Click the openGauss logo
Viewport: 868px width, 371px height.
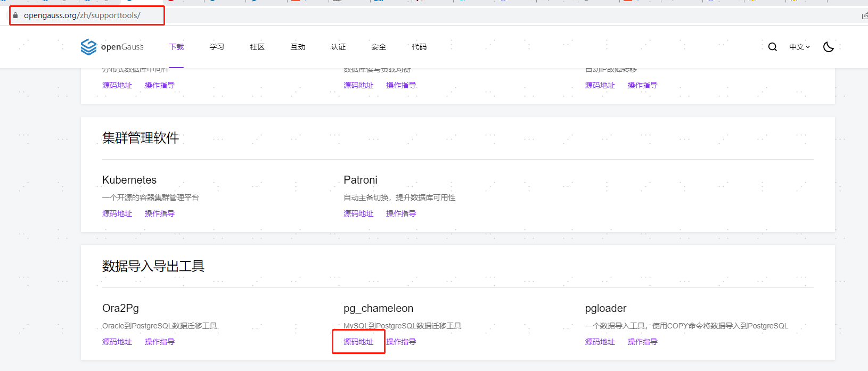coord(112,47)
